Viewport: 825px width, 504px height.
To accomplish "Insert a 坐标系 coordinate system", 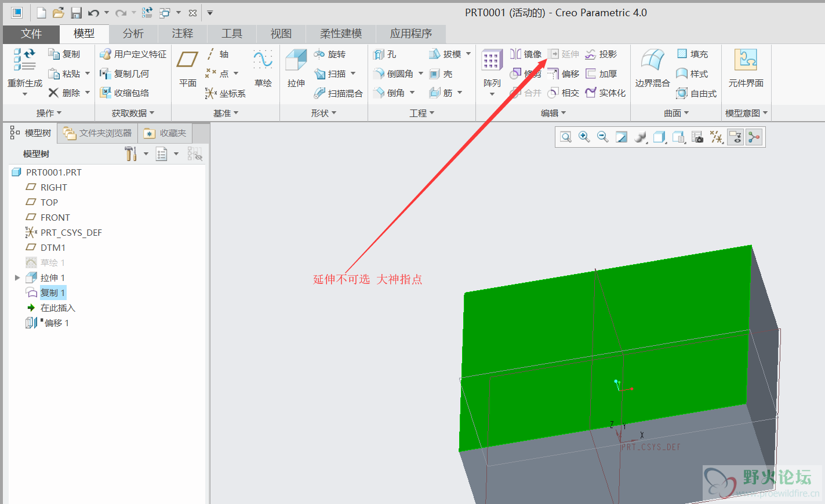I will click(226, 93).
